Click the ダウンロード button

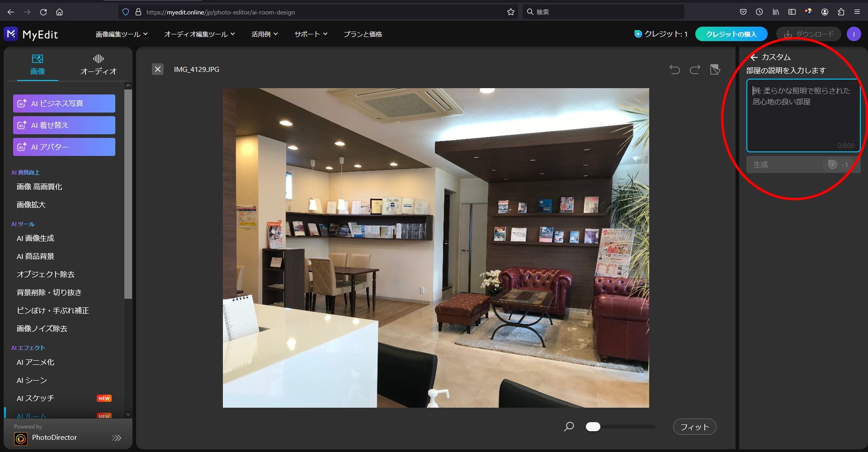809,34
